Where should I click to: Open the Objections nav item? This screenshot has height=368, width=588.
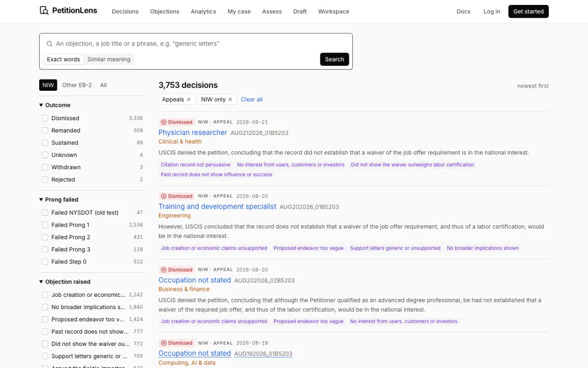(165, 11)
